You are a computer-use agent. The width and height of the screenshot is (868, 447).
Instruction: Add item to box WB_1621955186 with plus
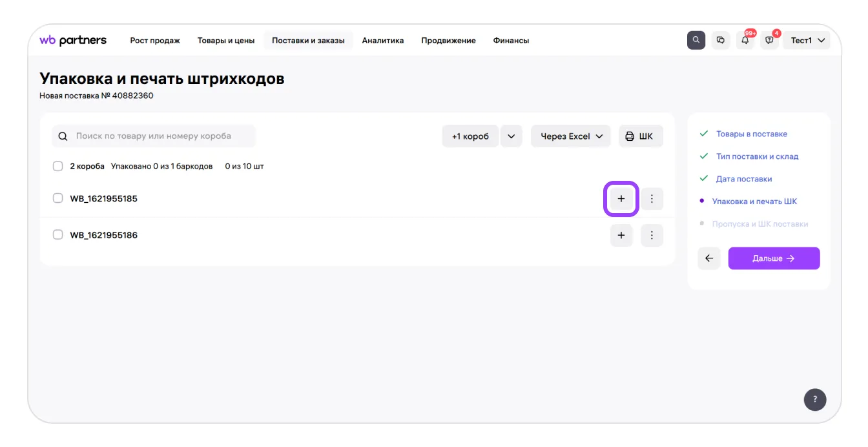(621, 235)
